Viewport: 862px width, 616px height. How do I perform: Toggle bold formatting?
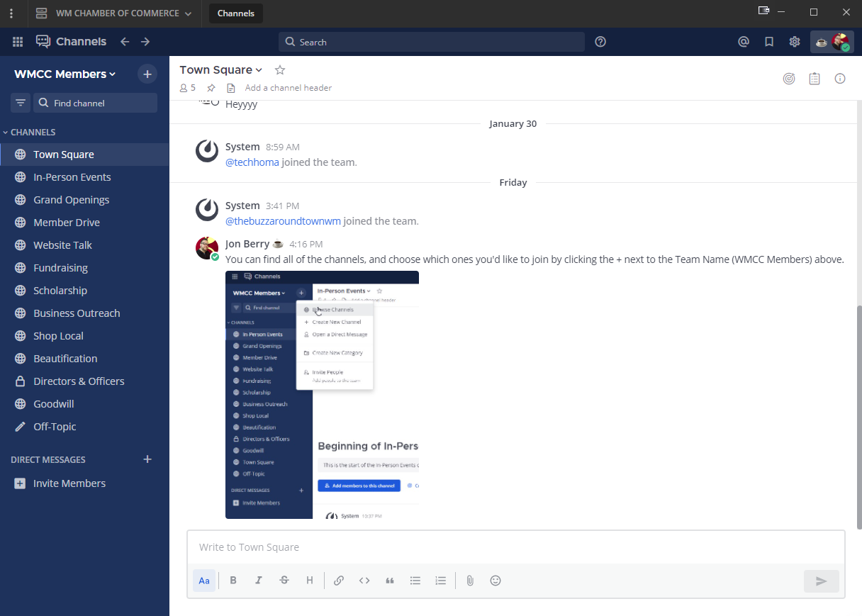(233, 581)
